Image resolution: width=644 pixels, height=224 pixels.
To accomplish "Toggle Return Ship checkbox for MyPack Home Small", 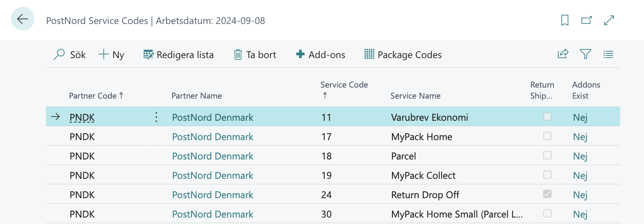I will 547,213.
